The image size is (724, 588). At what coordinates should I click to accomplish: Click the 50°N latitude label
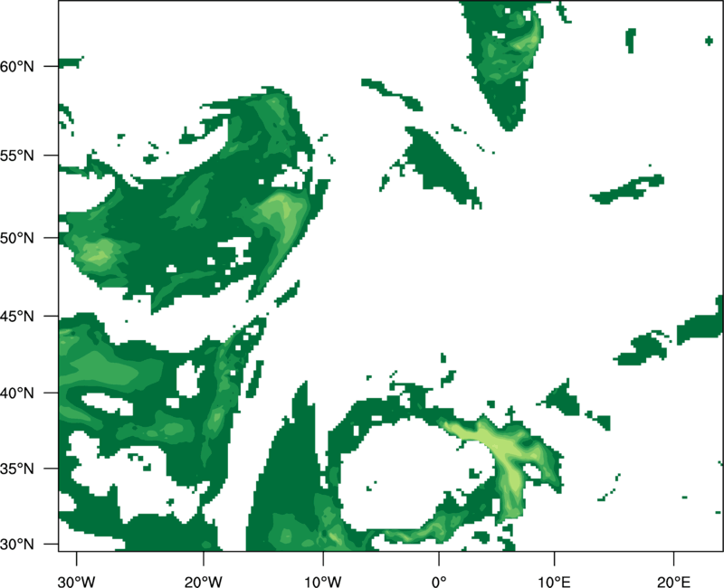click(17, 238)
